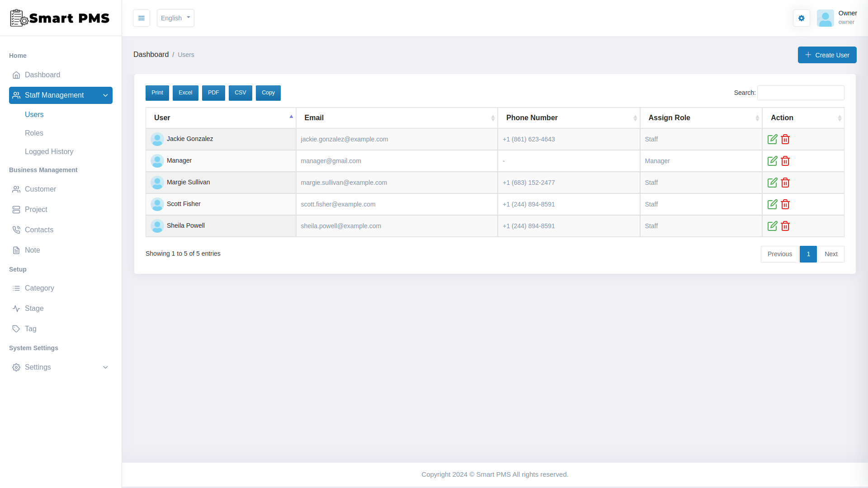The width and height of the screenshot is (868, 488).
Task: Click the Create User button
Action: (827, 55)
